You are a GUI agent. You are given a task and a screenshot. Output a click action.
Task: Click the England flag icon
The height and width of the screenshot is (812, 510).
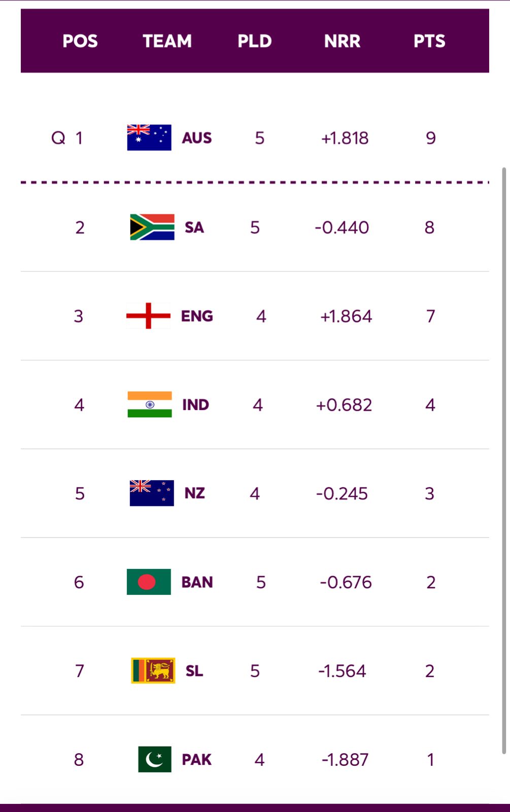pos(148,316)
